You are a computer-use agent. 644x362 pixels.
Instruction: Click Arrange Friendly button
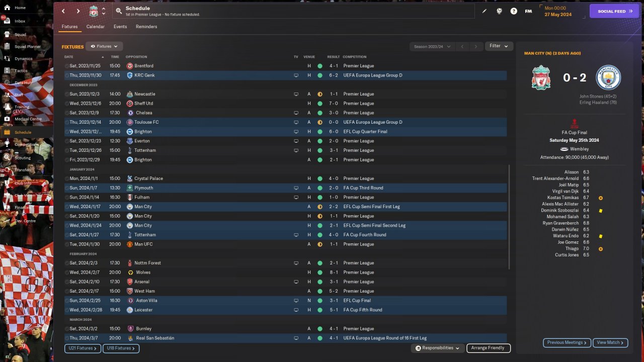pos(489,348)
